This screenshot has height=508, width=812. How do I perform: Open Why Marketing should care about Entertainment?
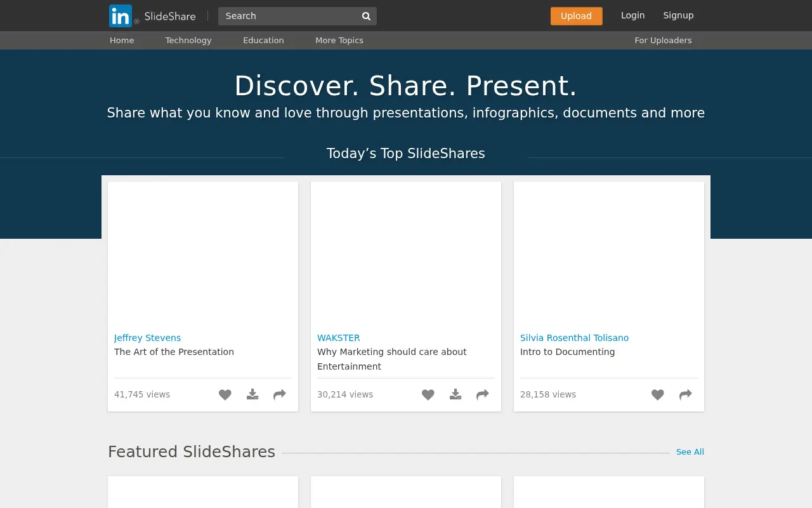[392, 359]
